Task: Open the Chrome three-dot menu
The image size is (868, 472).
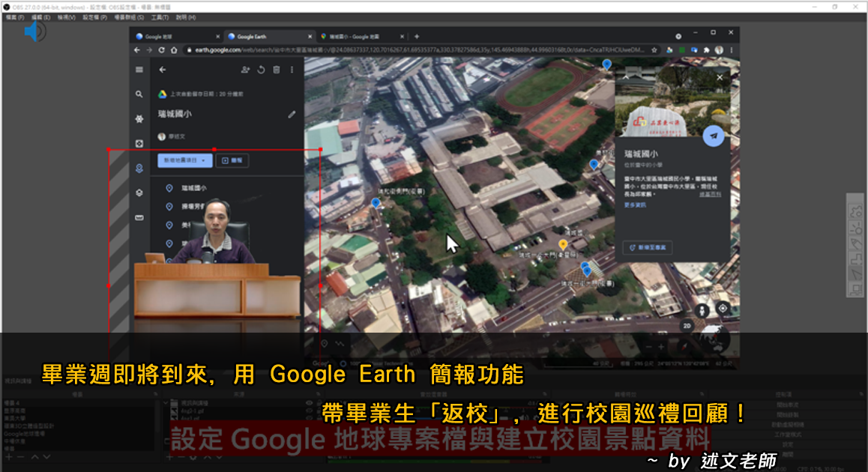Action: (x=732, y=49)
